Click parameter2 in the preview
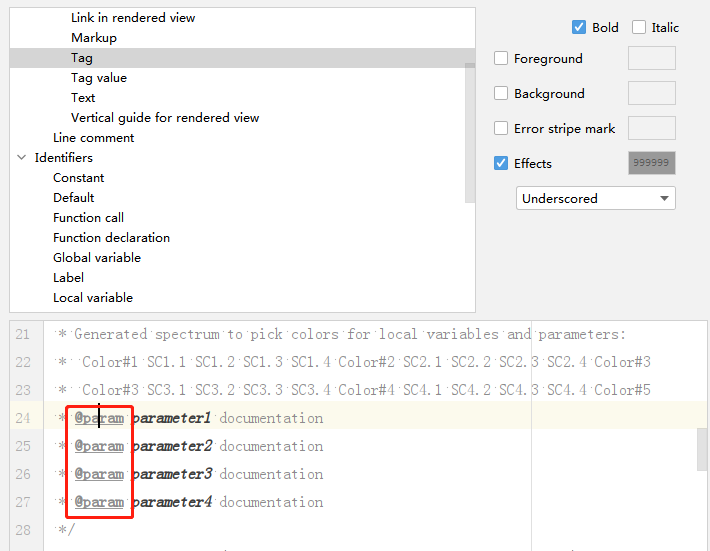The width and height of the screenshot is (710, 551). pos(172,446)
